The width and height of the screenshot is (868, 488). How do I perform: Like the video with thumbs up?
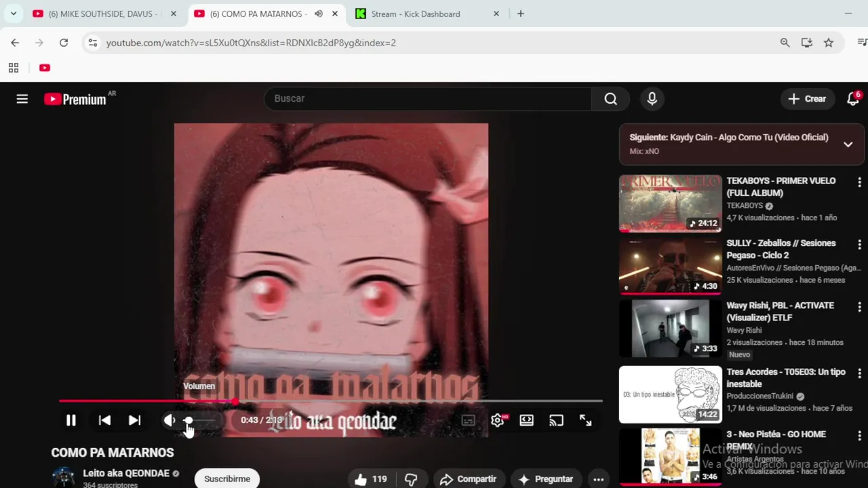pos(370,479)
